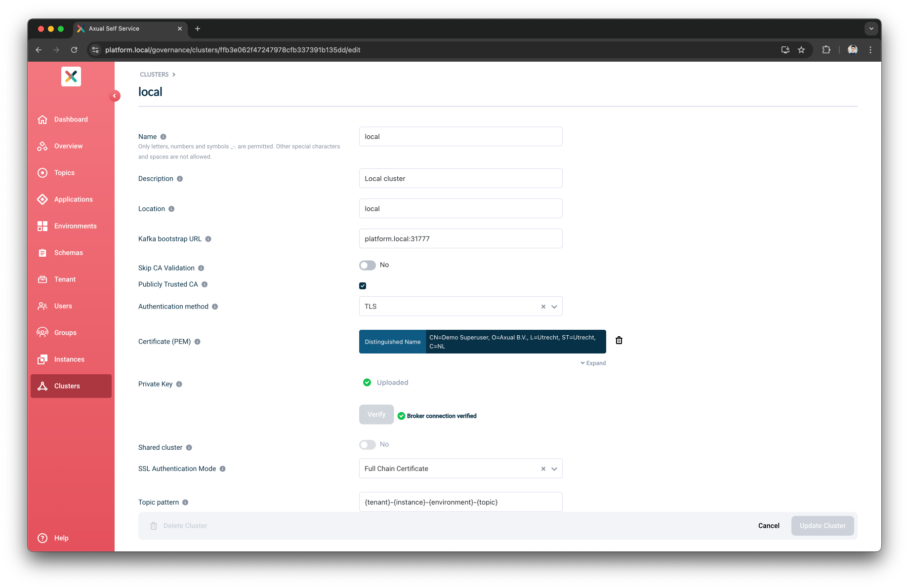This screenshot has width=909, height=588.
Task: Open the Dashboard menu item
Action: [71, 119]
